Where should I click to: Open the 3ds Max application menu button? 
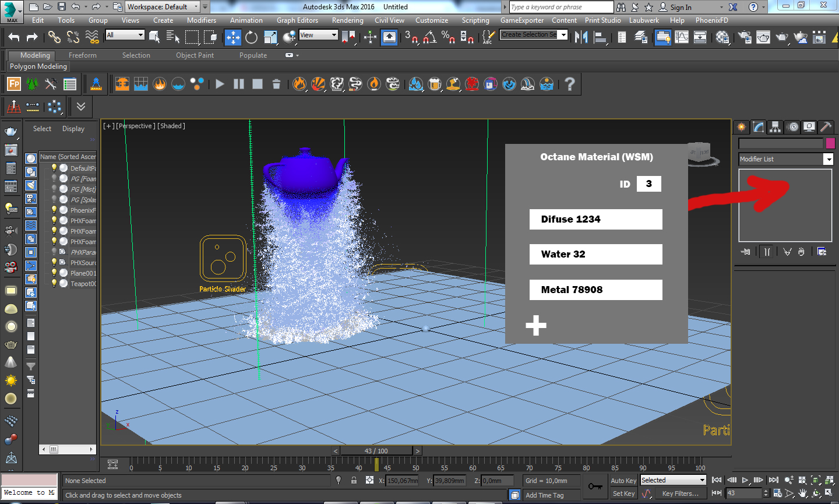12,11
